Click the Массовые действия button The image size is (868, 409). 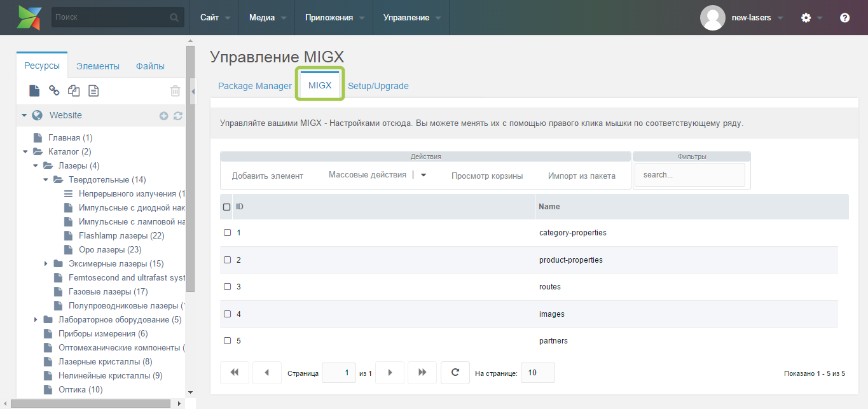(x=368, y=175)
